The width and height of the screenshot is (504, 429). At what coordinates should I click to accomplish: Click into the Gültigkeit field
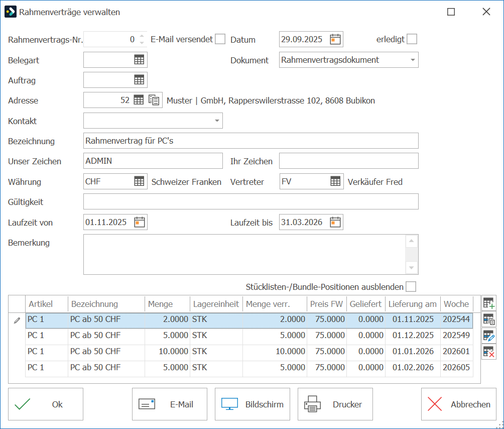[x=250, y=201]
